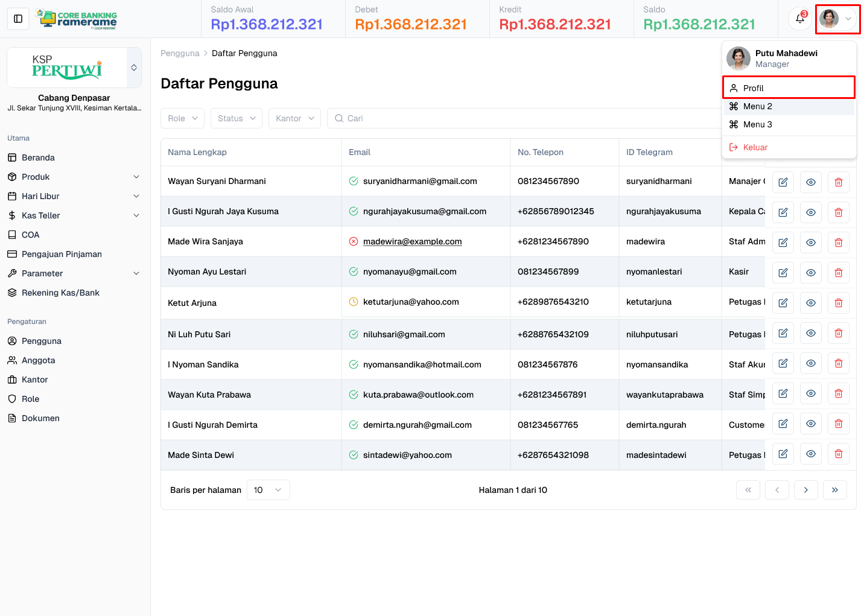Image resolution: width=864 pixels, height=616 pixels.
Task: Navigate to Anggota in the sidebar
Action: point(38,360)
